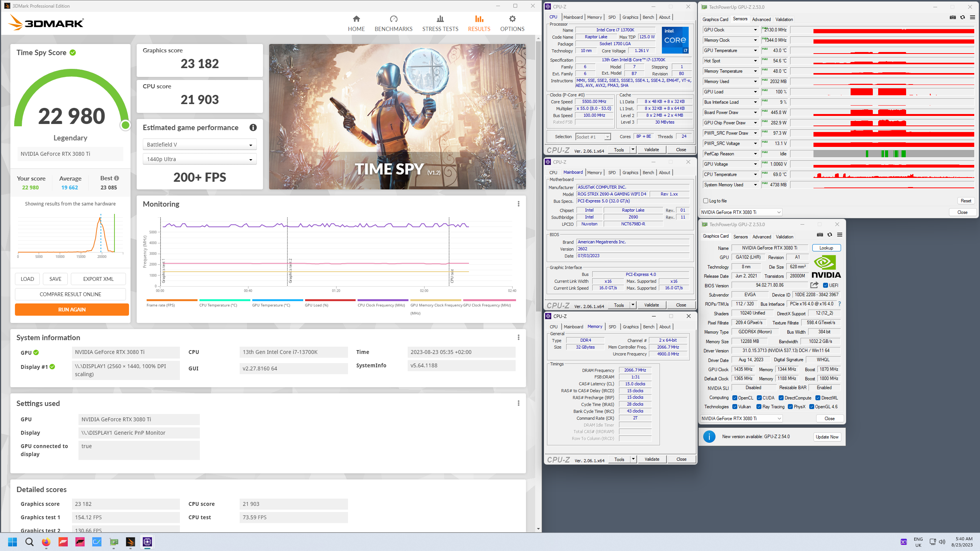Click COMPARE RESULT ONLINE
This screenshot has width=980, height=551.
click(70, 294)
